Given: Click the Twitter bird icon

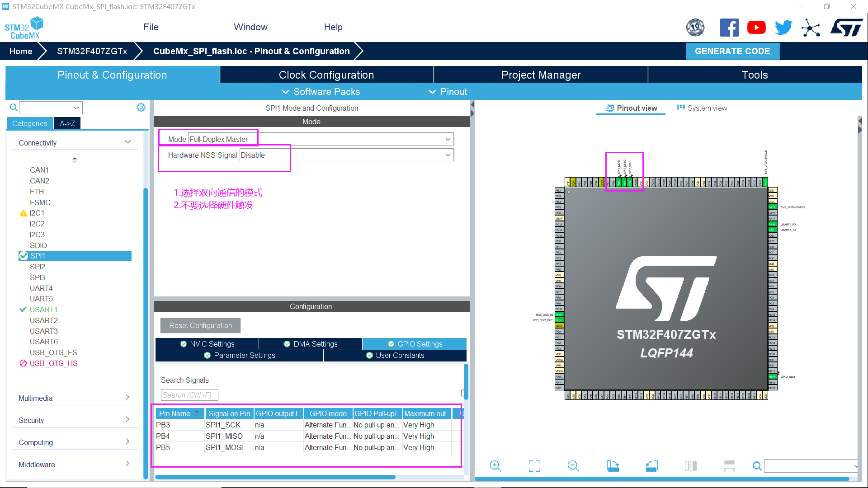Looking at the screenshot, I should tap(783, 27).
